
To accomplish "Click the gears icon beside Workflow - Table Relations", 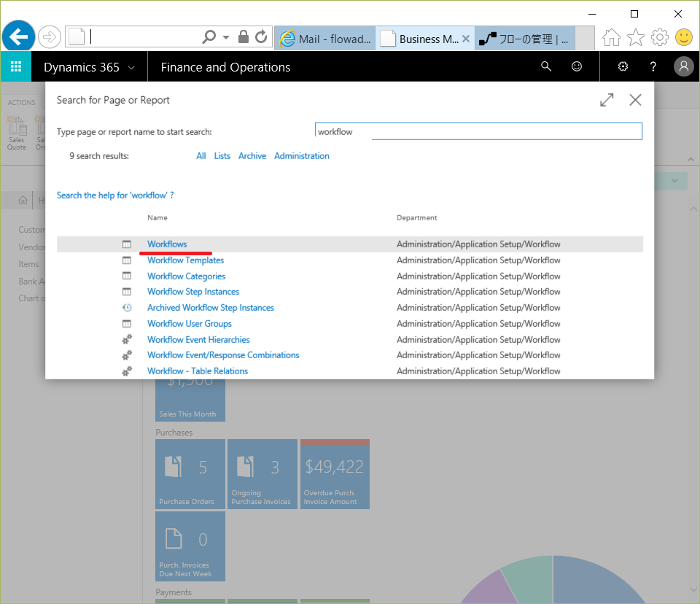I will click(x=127, y=371).
